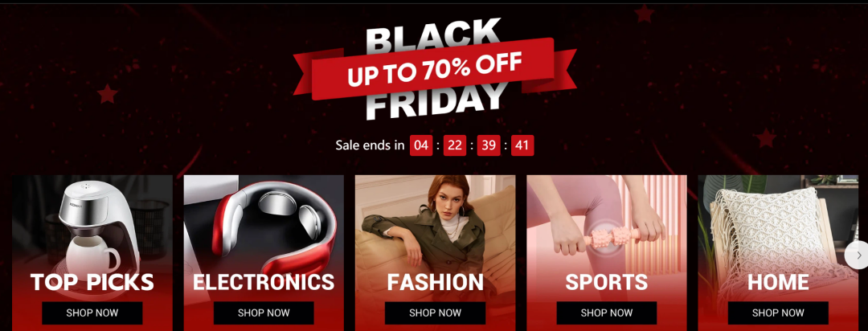
Task: Click the Up to 70% Off ribbon
Action: point(435,69)
